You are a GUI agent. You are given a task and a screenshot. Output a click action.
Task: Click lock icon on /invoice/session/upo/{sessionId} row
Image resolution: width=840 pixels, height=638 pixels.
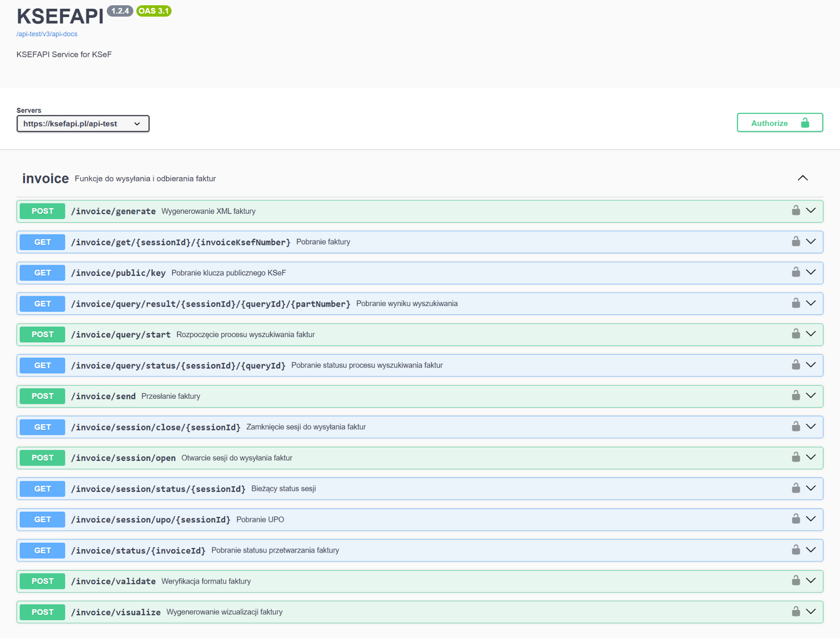point(796,519)
